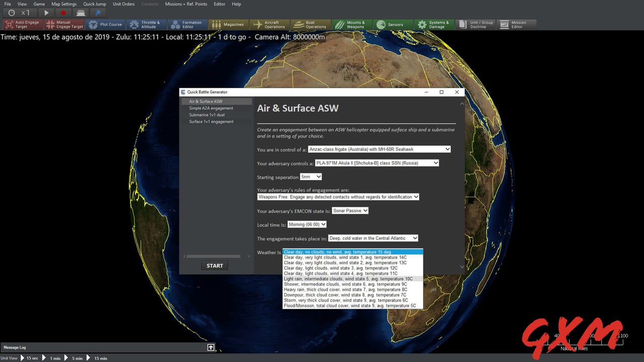Enable Auto Engage Target
The height and width of the screenshot is (362, 644).
[22, 24]
